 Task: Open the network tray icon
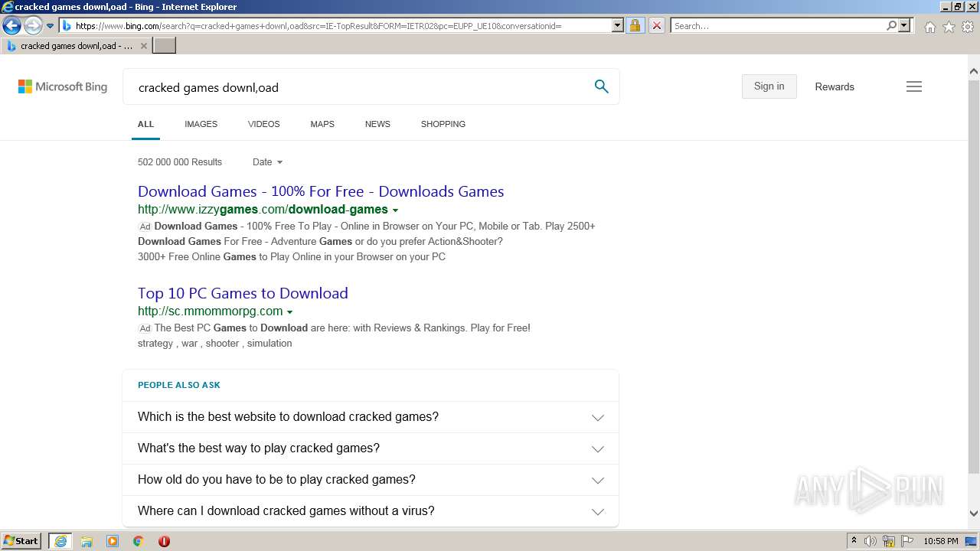pos(889,541)
